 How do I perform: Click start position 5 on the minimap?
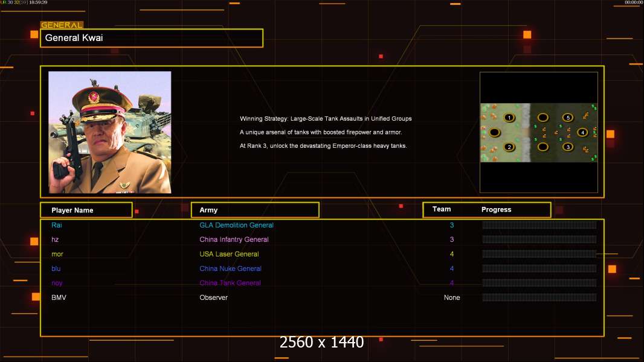click(x=567, y=118)
